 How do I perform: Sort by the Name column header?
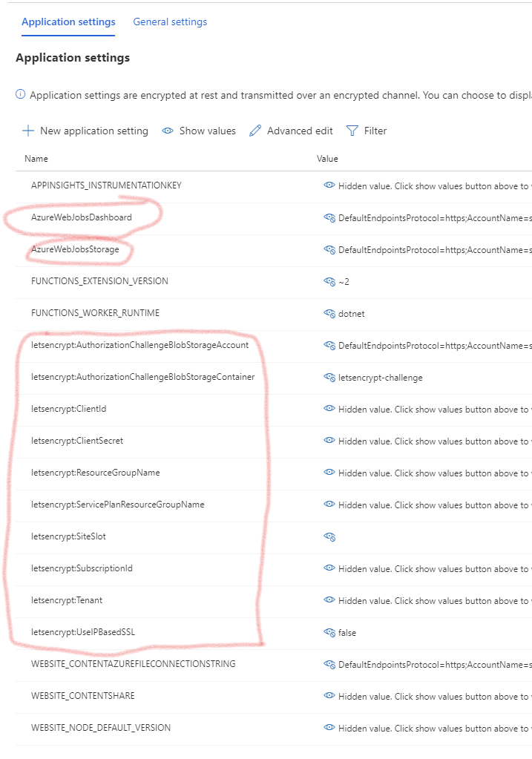[x=36, y=159]
